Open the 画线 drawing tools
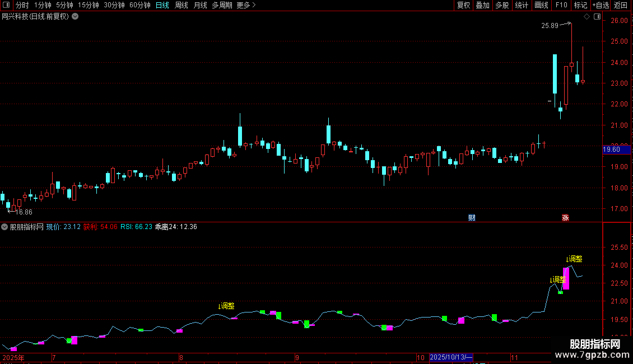 pyautogui.click(x=541, y=5)
